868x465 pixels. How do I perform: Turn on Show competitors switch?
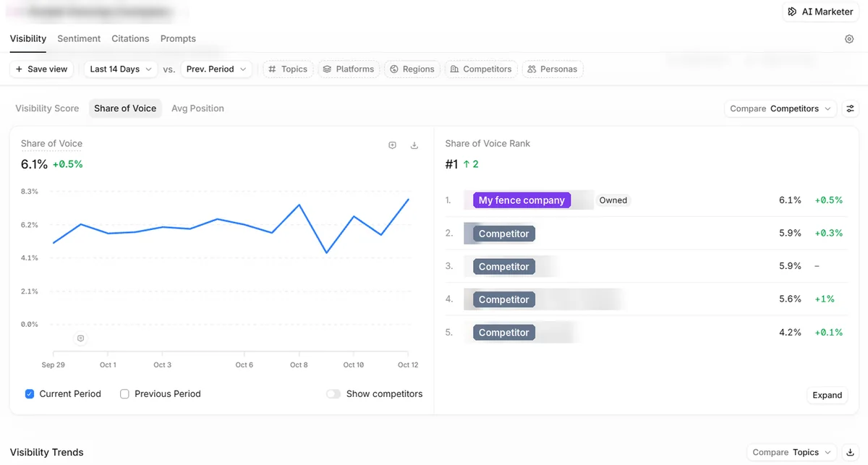pos(333,394)
